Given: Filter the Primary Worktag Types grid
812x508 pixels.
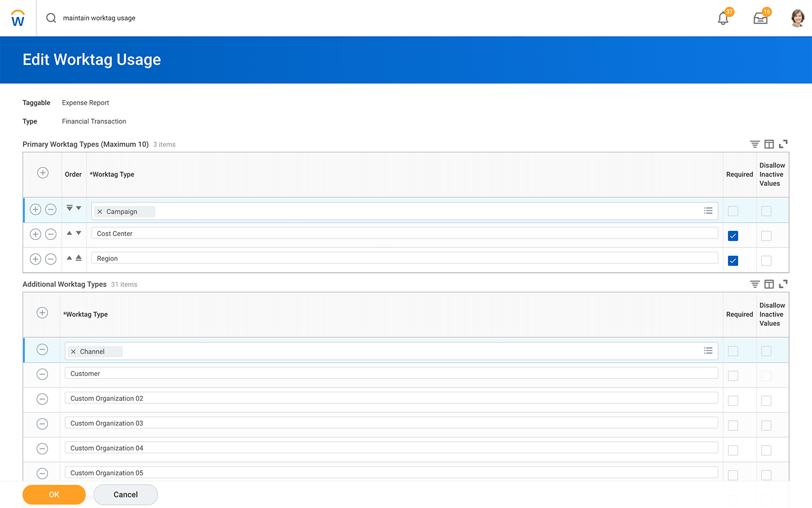Looking at the screenshot, I should [x=754, y=144].
